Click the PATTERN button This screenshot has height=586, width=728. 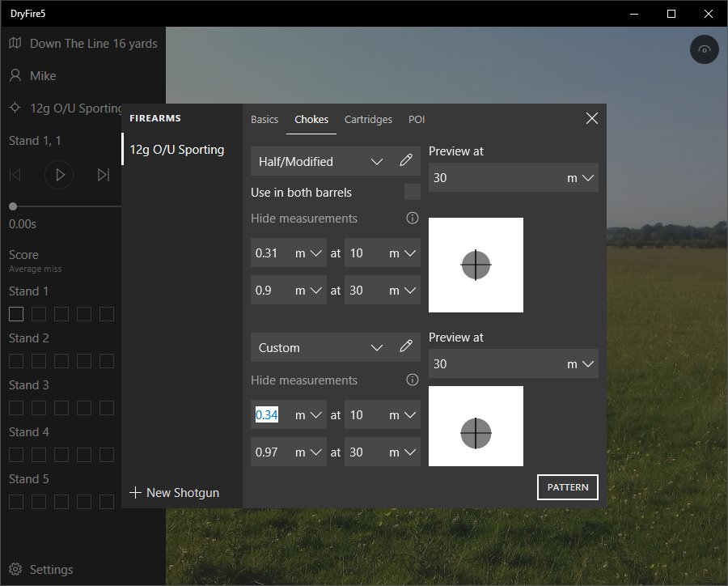pyautogui.click(x=567, y=487)
